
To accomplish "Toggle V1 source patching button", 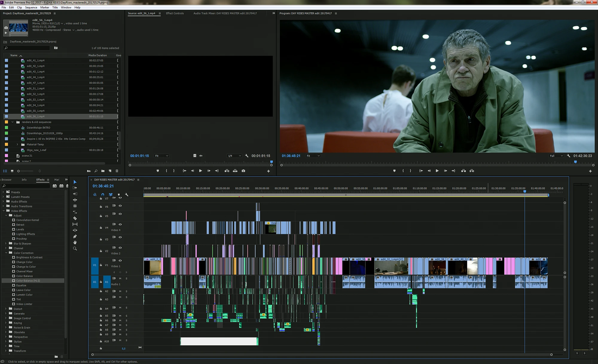I will [x=95, y=265].
